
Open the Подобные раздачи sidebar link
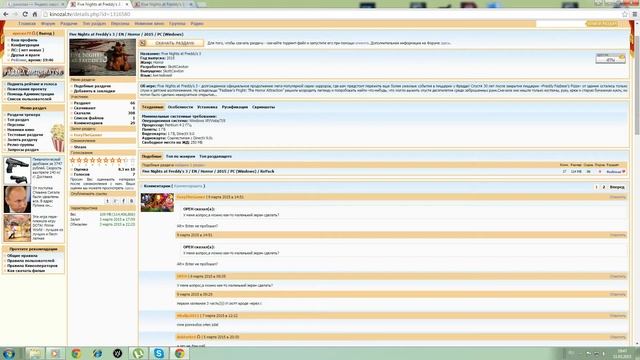coord(92,86)
